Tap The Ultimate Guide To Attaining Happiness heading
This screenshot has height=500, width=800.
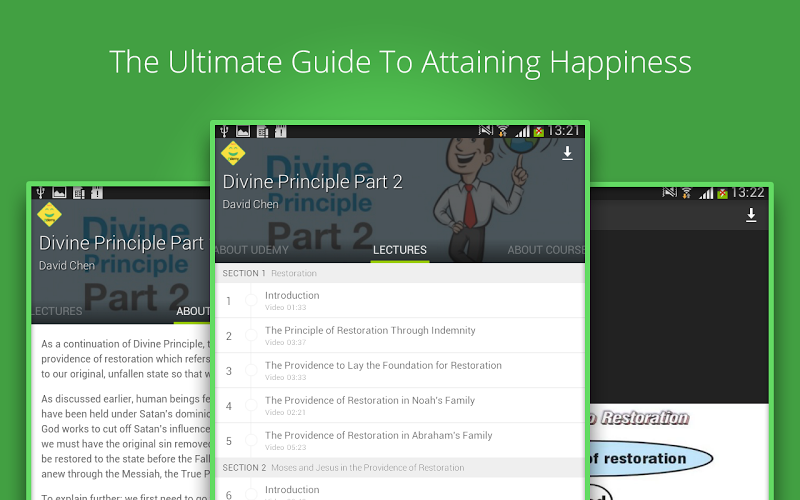tap(400, 63)
